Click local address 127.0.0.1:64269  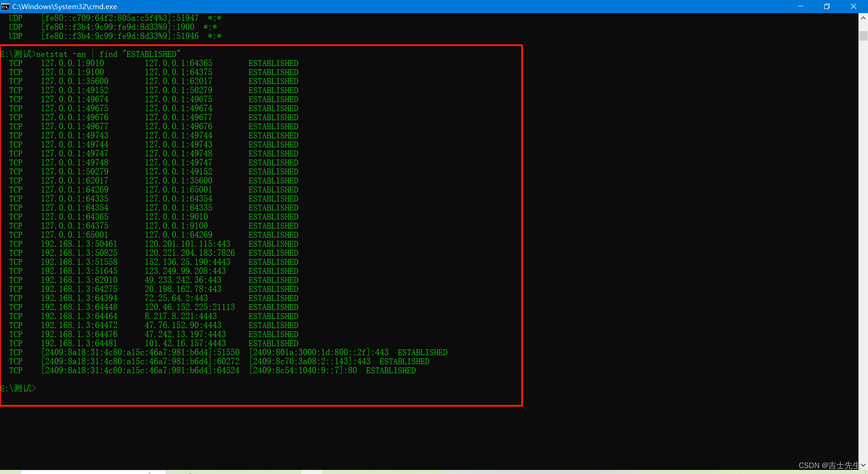(x=75, y=190)
